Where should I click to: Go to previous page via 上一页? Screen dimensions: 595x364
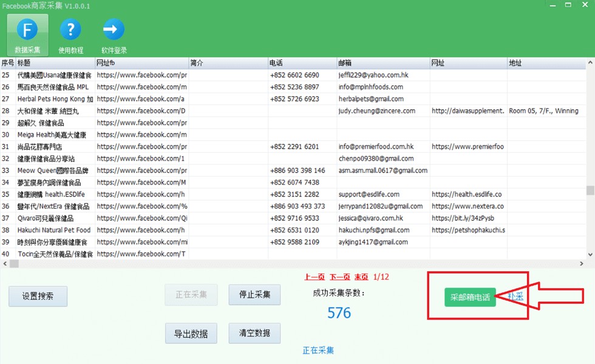tap(314, 277)
